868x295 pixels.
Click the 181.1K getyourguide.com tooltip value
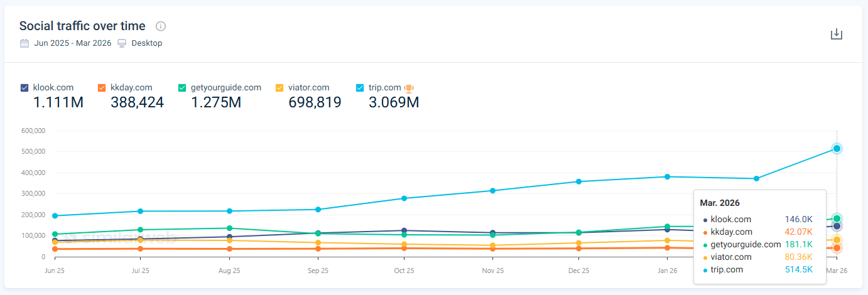point(798,245)
